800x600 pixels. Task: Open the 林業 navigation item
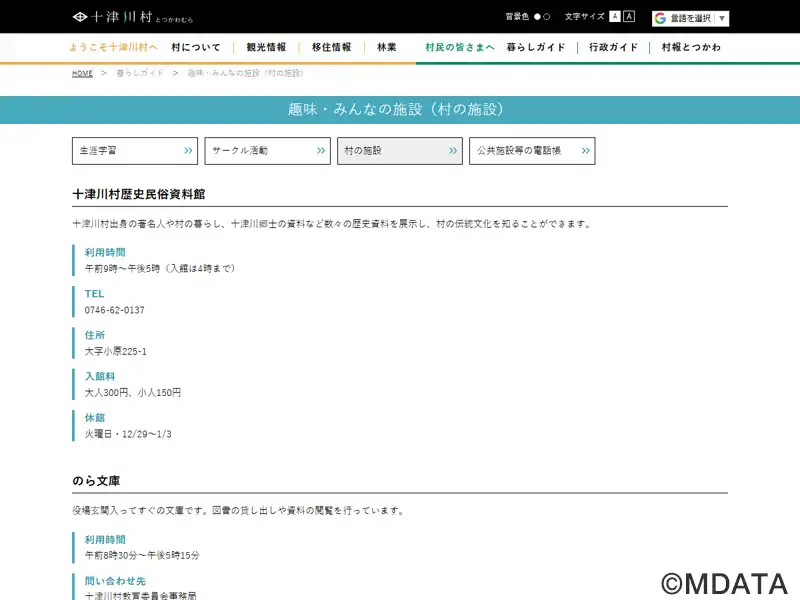pyautogui.click(x=386, y=47)
